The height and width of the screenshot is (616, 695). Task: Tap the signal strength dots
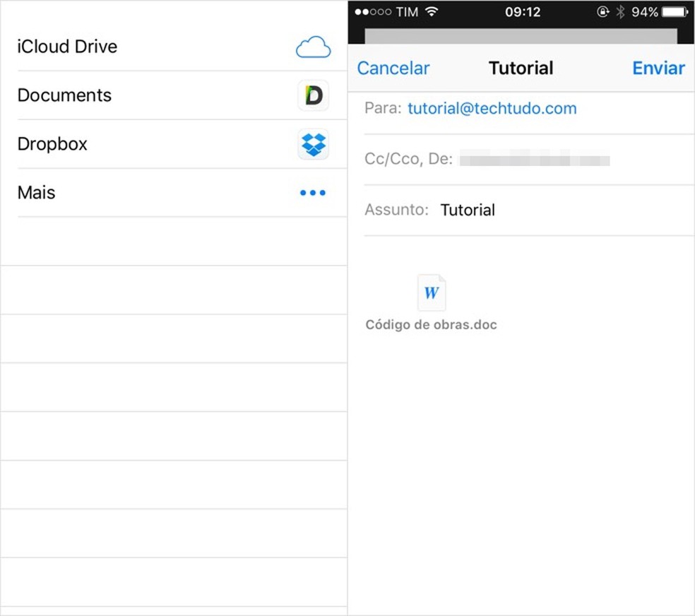373,12
